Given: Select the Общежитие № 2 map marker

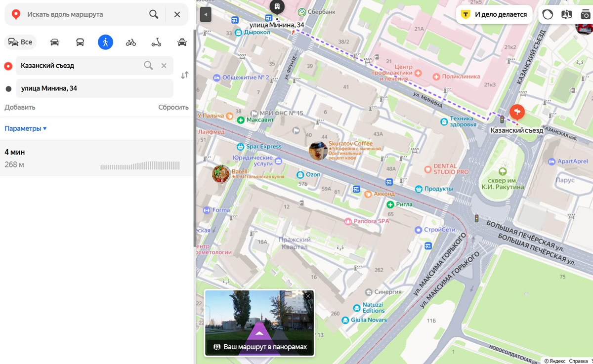Looking at the screenshot, I should pyautogui.click(x=216, y=78).
